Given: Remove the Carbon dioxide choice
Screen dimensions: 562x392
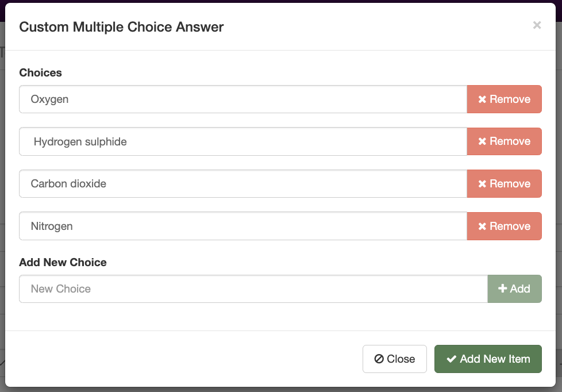Looking at the screenshot, I should [504, 183].
